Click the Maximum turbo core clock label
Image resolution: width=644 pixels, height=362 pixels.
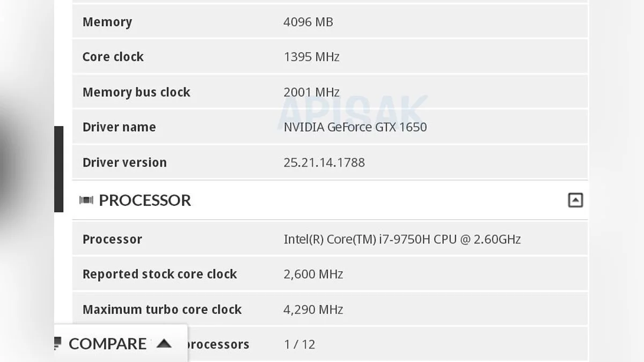(162, 309)
